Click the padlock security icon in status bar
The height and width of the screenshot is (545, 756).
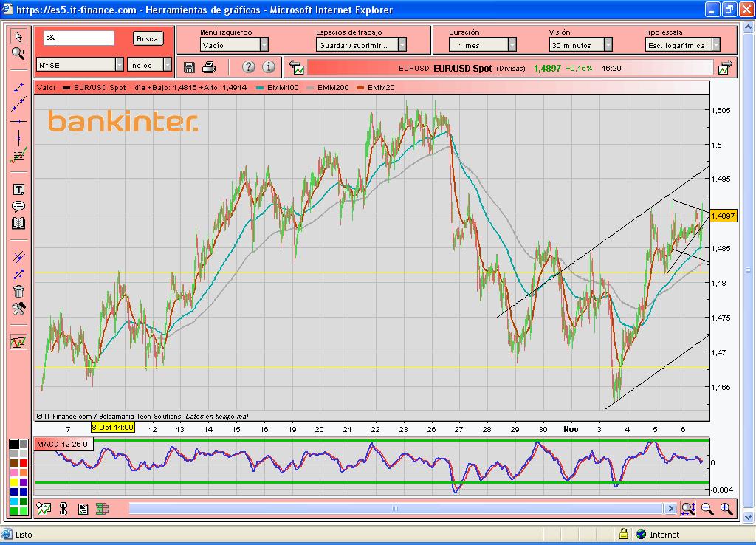pyautogui.click(x=623, y=533)
